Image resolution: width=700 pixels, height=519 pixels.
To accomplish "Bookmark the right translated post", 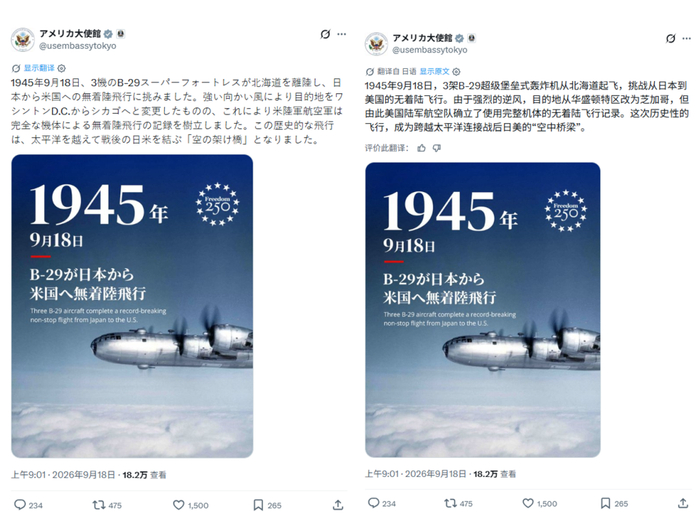I will [x=605, y=503].
